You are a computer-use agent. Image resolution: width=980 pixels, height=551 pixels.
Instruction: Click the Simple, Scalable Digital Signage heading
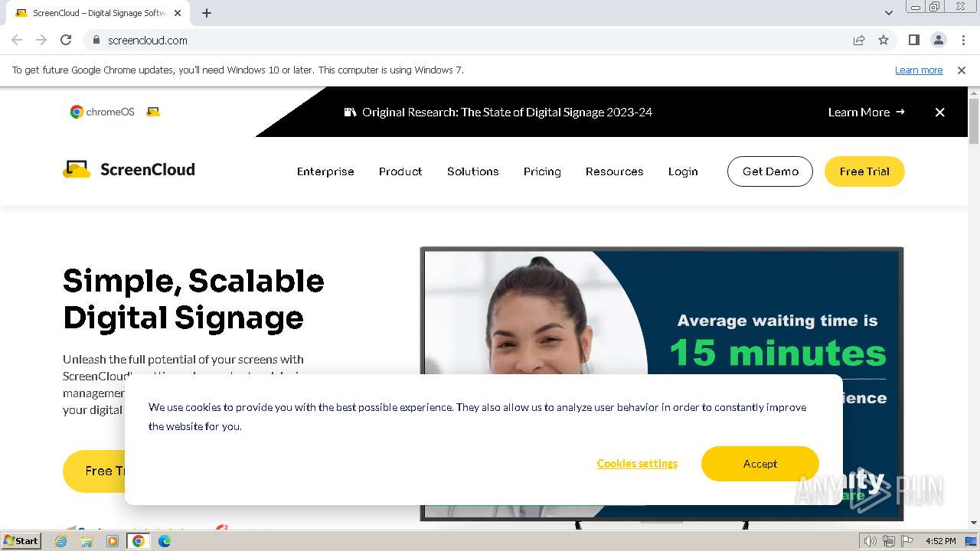click(194, 299)
